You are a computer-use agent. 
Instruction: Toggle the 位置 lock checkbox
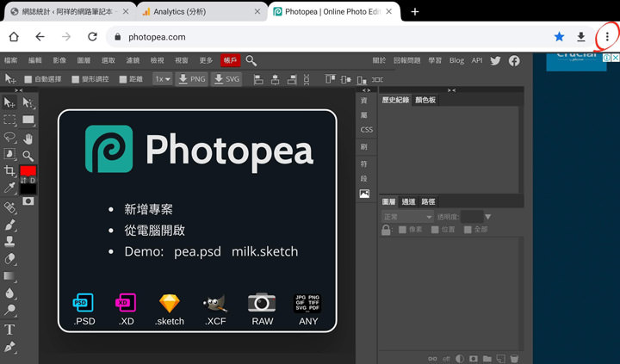coord(435,230)
